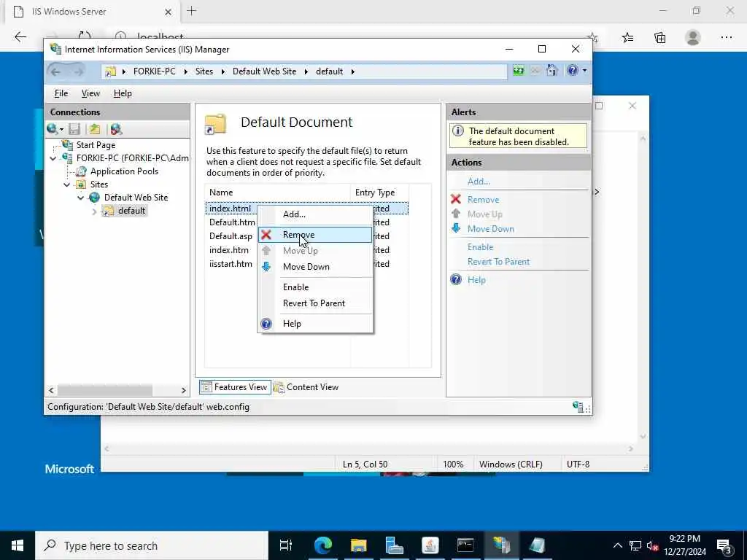Screen dimensions: 747x560
Task: Switch to Features View tab
Action: pyautogui.click(x=235, y=387)
